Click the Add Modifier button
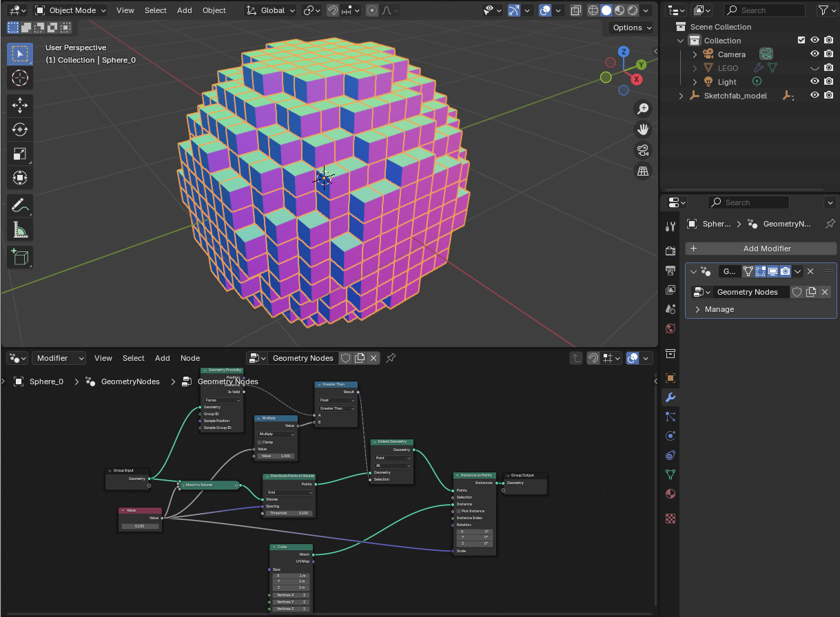The image size is (840, 617). click(x=761, y=249)
